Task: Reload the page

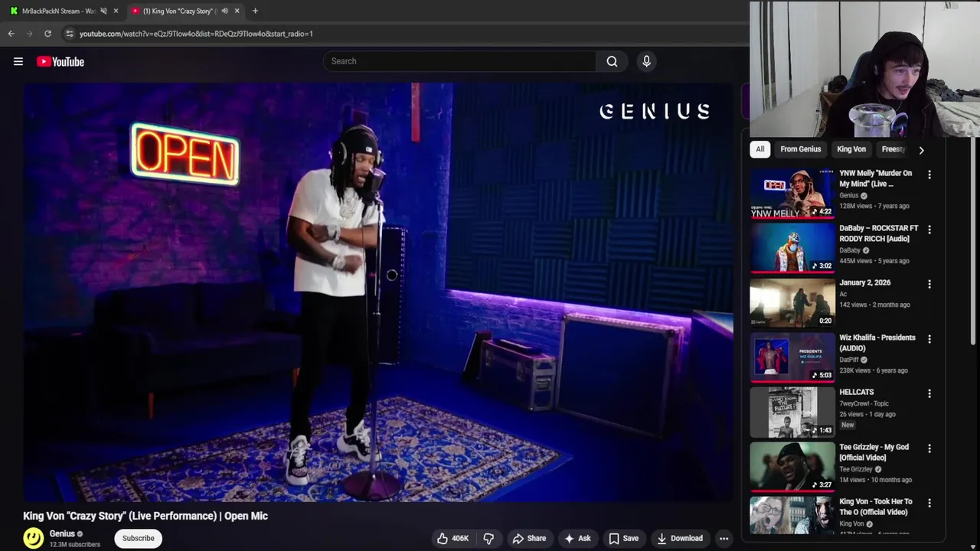Action: pos(47,34)
